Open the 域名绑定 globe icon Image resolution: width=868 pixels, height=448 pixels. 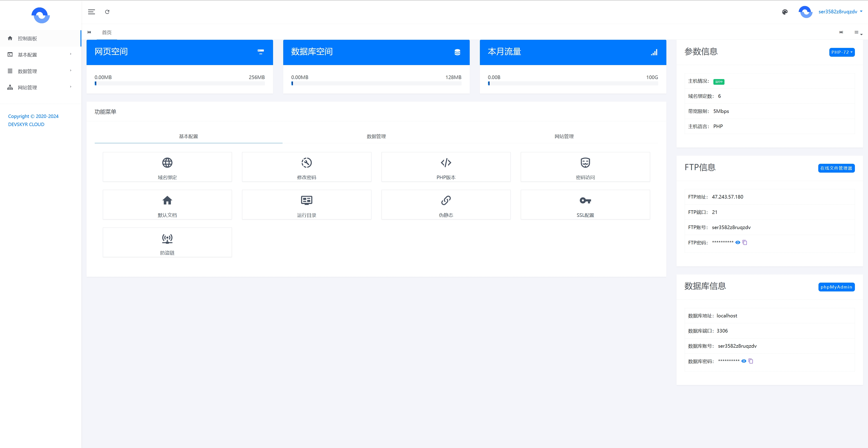(x=167, y=163)
